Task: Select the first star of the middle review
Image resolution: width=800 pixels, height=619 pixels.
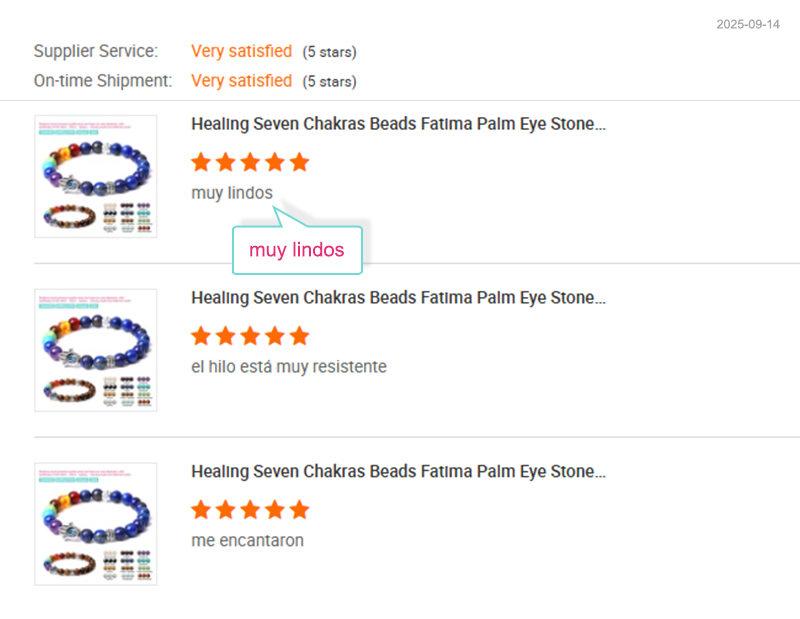Action: 200,335
